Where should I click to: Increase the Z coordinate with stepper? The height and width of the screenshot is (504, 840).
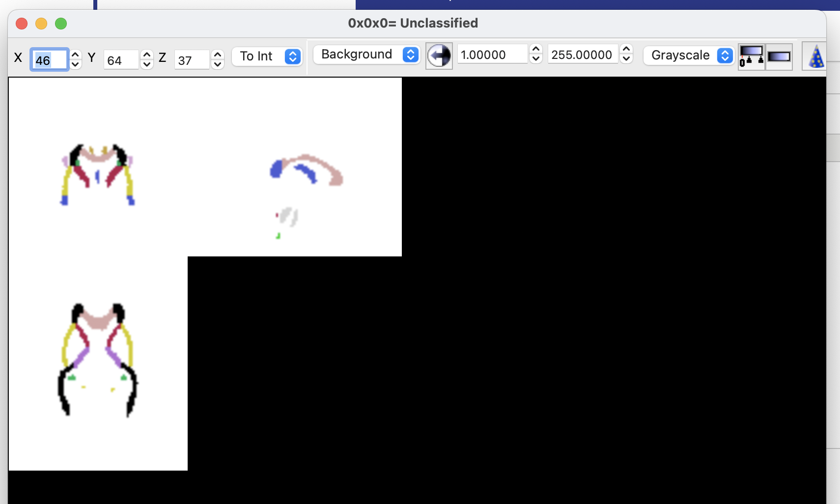point(218,54)
